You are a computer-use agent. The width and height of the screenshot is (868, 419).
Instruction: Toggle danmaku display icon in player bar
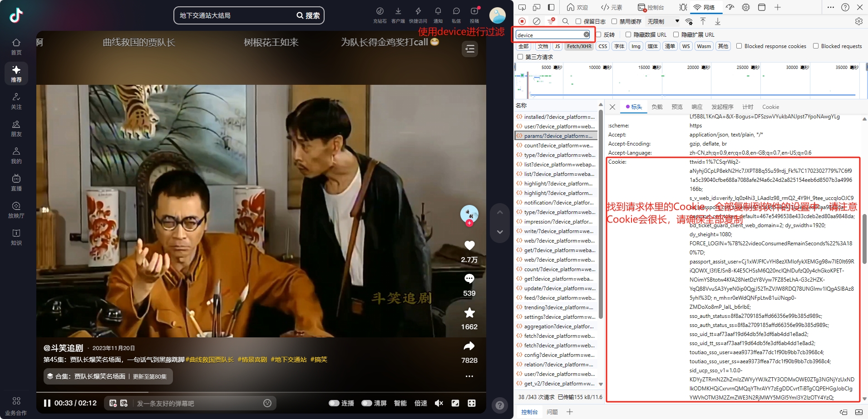[x=113, y=403]
